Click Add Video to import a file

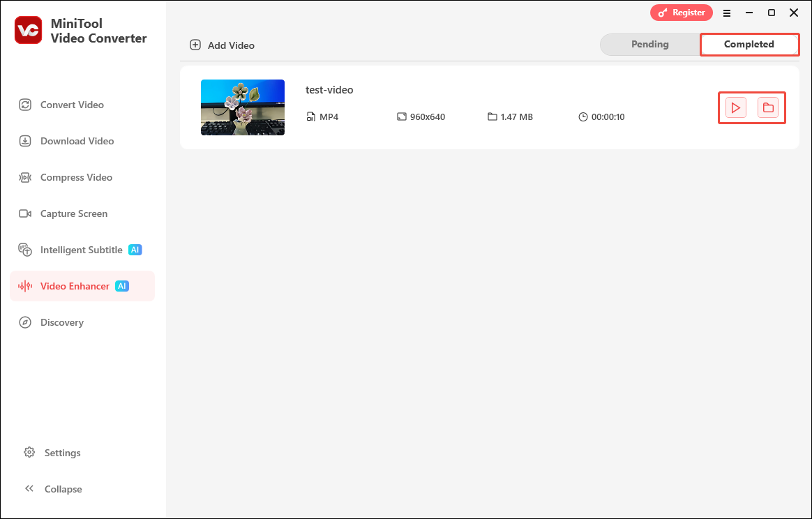coord(222,45)
